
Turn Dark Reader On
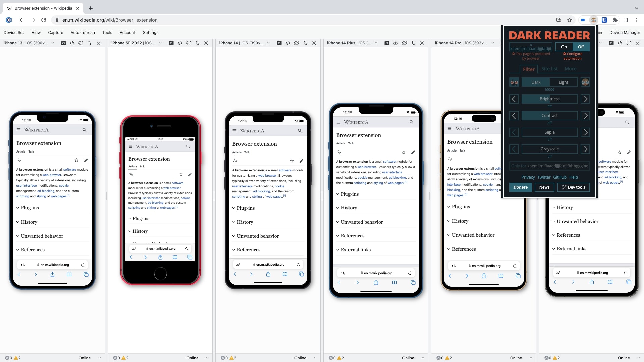[564, 47]
